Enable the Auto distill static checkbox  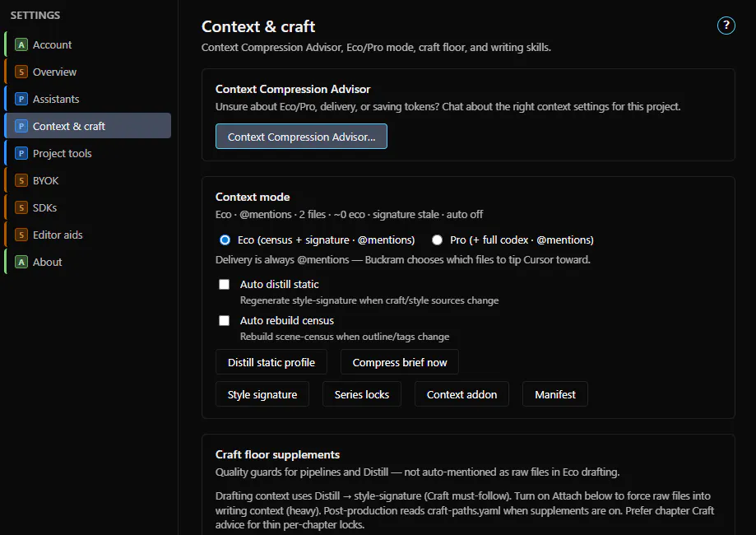point(225,284)
